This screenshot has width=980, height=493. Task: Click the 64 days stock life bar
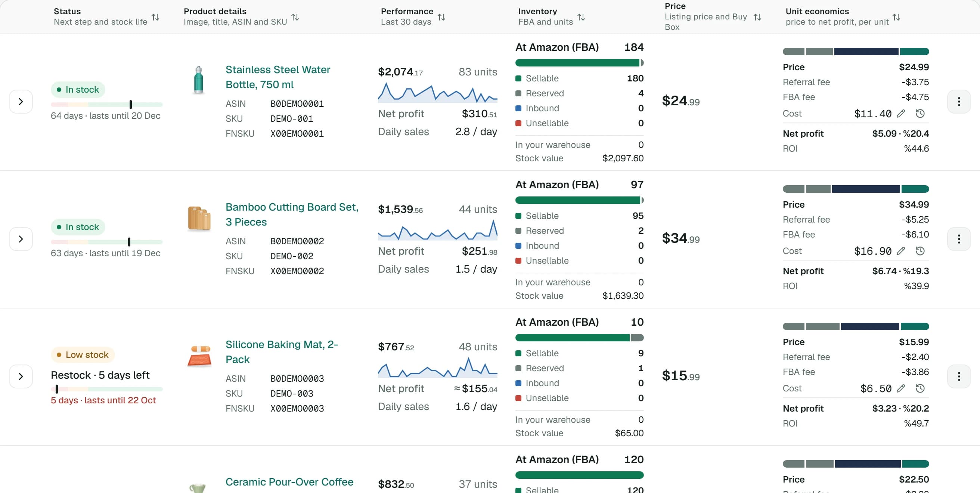(x=106, y=104)
